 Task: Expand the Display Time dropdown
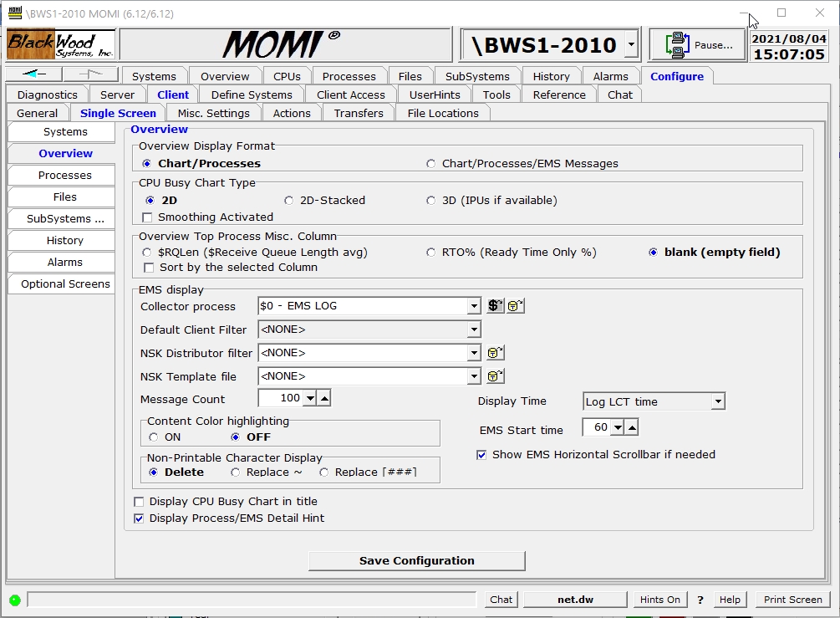[718, 402]
